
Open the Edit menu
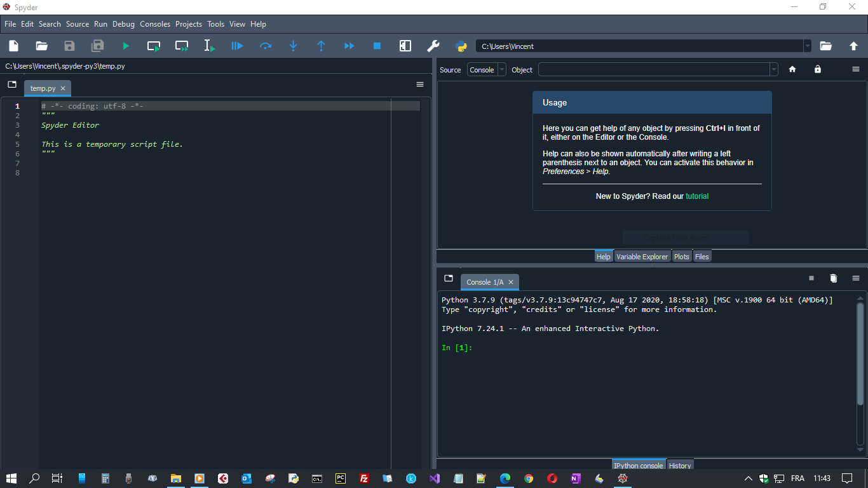click(x=27, y=24)
